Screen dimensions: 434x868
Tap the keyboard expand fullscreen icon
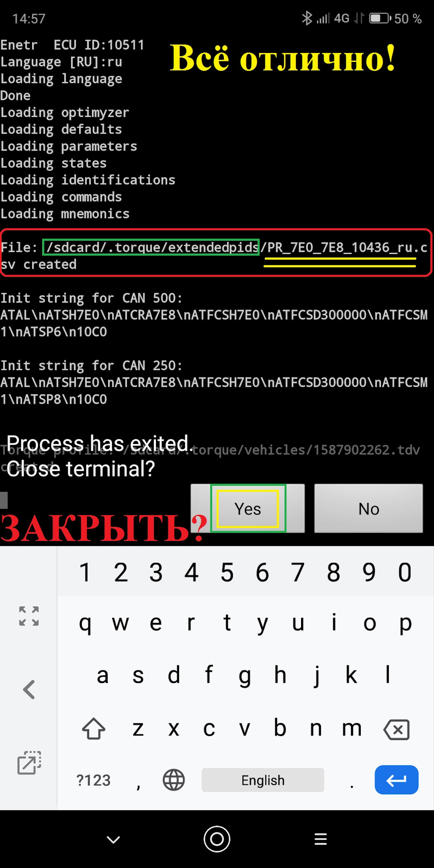coord(29,616)
